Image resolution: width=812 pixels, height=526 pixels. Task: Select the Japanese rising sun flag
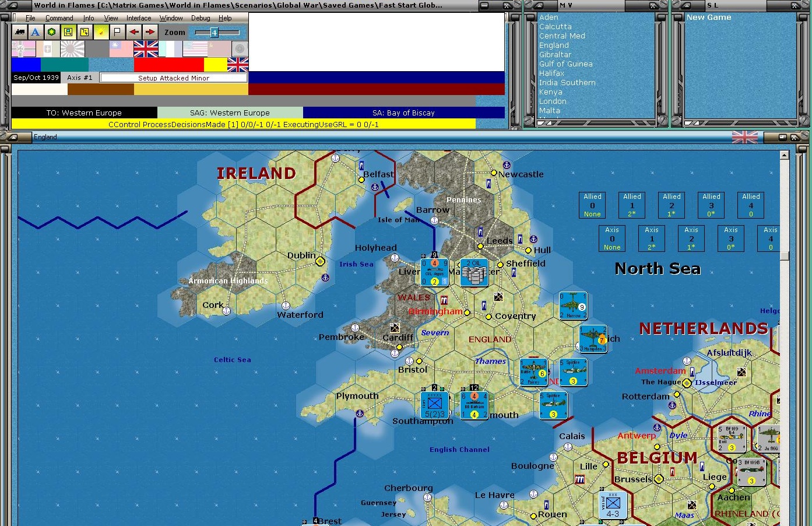72,49
